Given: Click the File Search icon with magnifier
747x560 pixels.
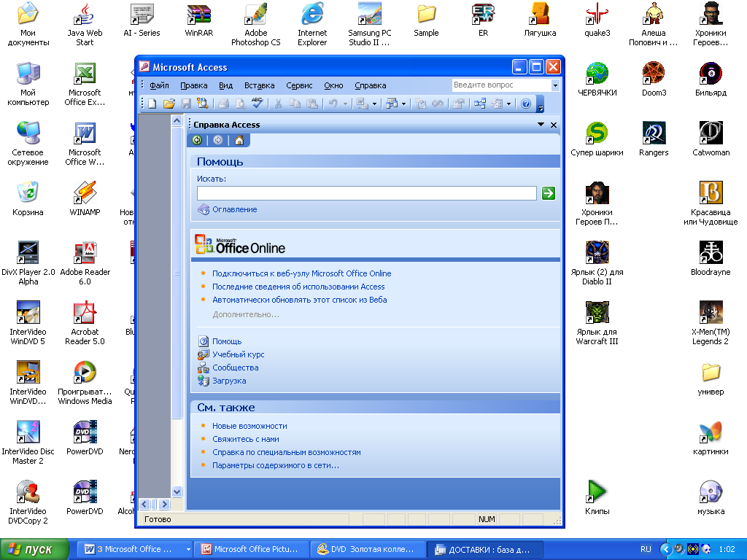Looking at the screenshot, I should [203, 104].
